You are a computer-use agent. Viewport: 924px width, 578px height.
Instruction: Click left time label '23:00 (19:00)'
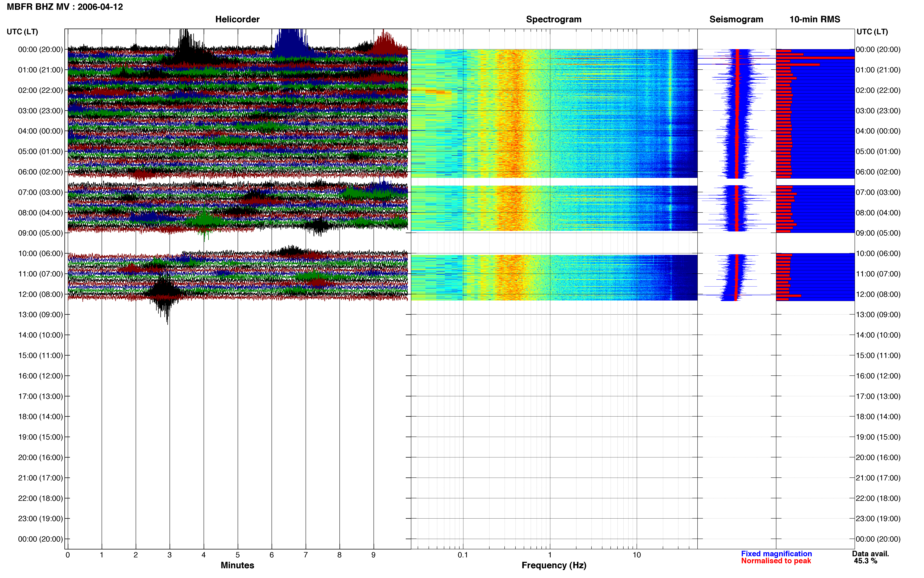click(40, 519)
